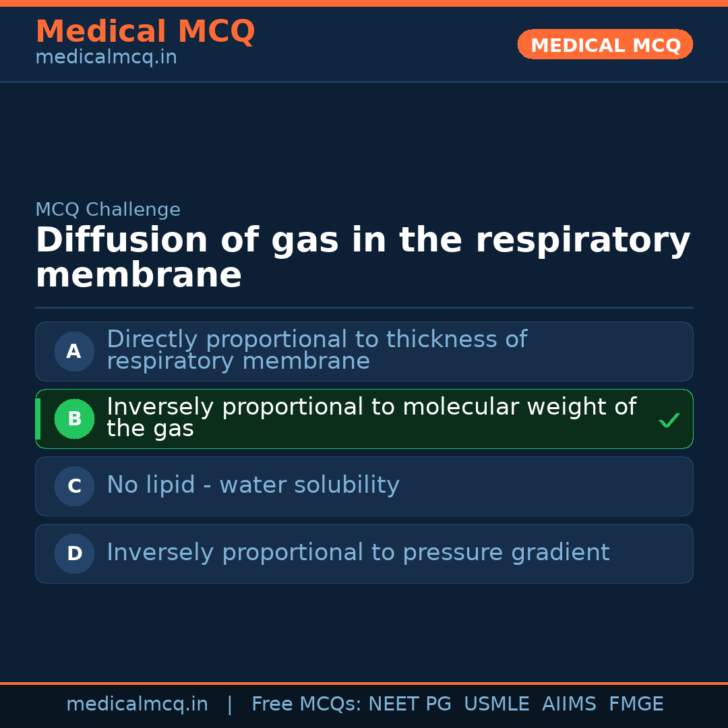
Task: Open medicalmcq.in link below header title
Action: [106, 57]
